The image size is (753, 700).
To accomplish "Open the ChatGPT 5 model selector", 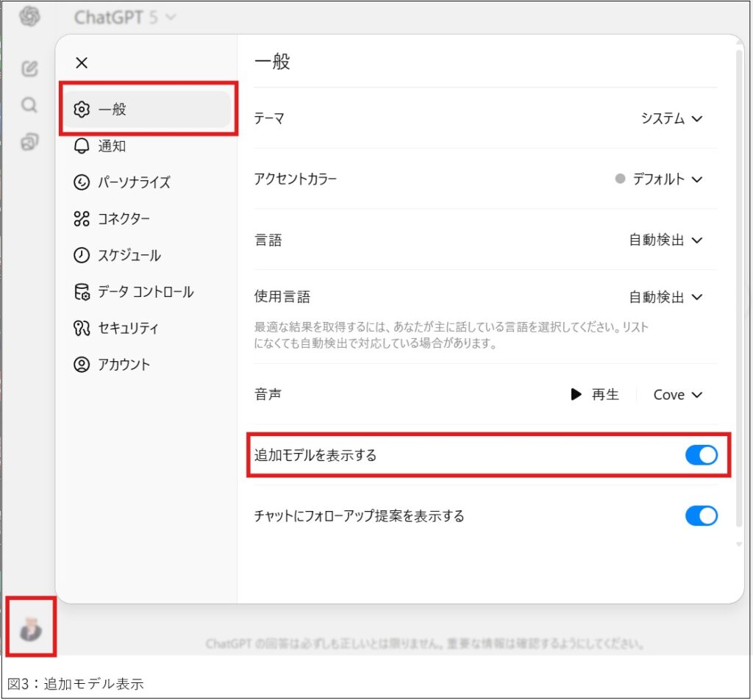I will click(x=121, y=16).
